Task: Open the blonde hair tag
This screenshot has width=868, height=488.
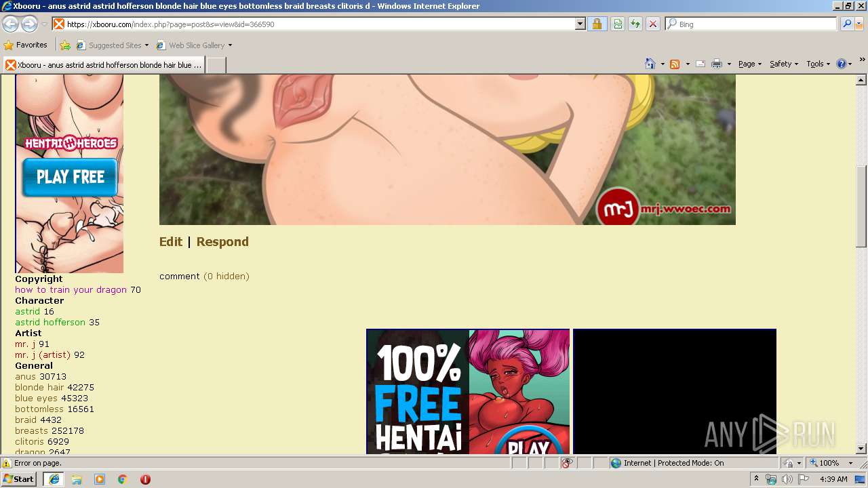Action: [x=39, y=388]
